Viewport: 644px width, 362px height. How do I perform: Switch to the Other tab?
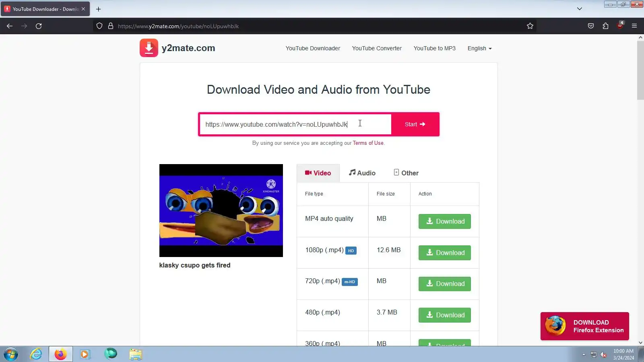(x=406, y=173)
